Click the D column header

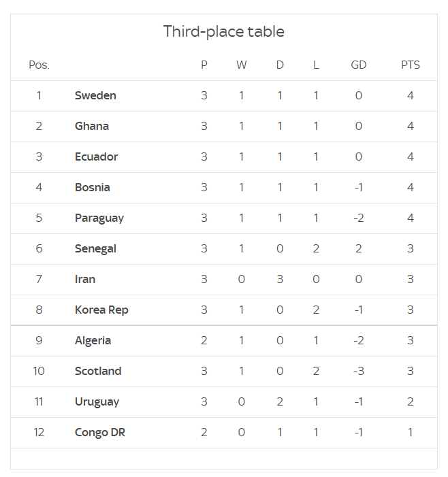point(280,65)
